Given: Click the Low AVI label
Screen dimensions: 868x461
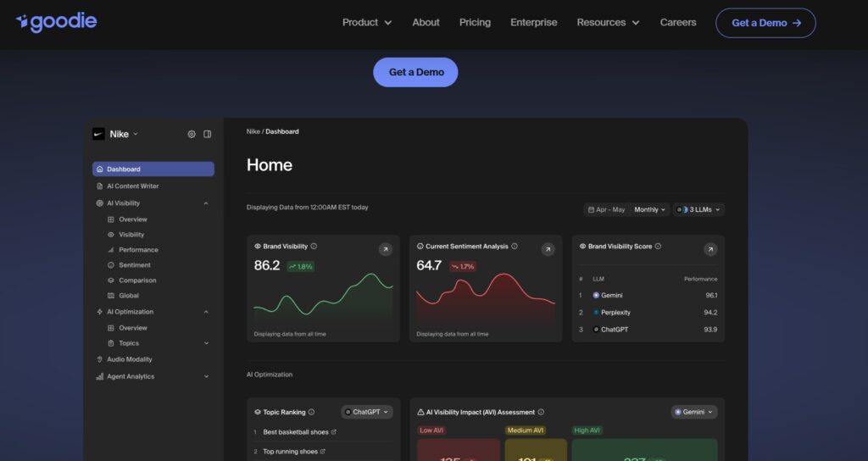Looking at the screenshot, I should [x=431, y=430].
